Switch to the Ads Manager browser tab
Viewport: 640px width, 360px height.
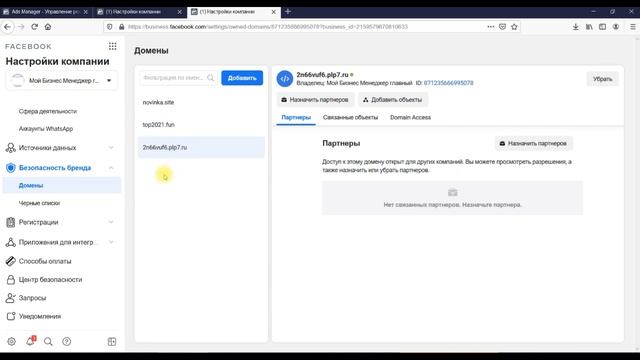pyautogui.click(x=45, y=12)
